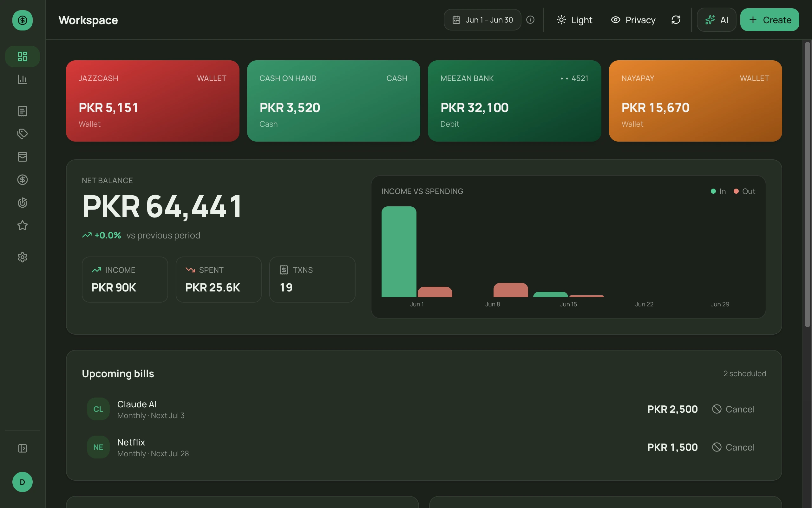812x508 pixels.
Task: Click the Netflix bill name
Action: click(x=131, y=442)
